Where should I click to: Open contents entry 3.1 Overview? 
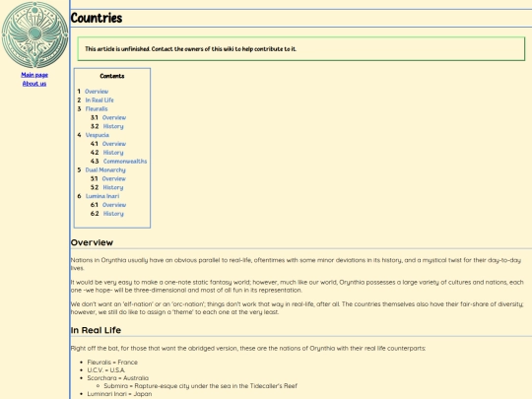click(x=114, y=118)
